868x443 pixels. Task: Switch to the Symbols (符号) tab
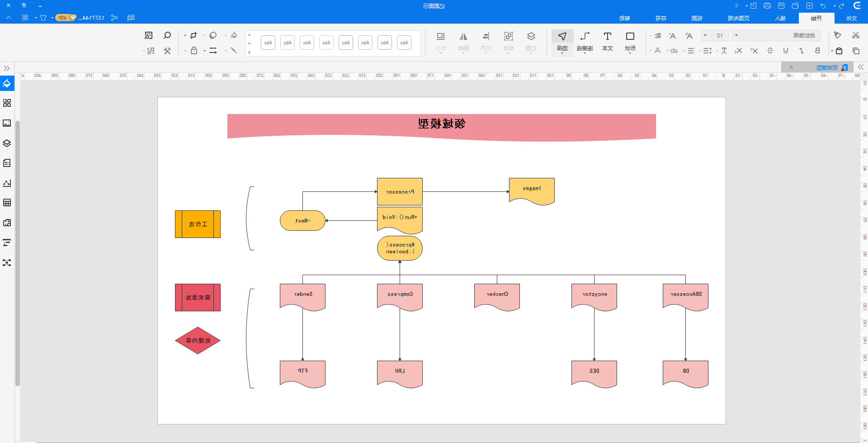point(661,18)
